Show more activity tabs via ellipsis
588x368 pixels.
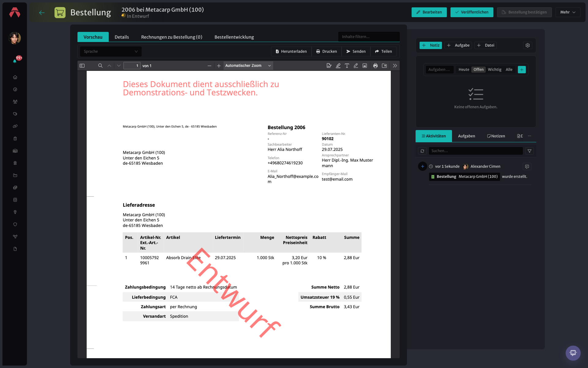tap(530, 136)
